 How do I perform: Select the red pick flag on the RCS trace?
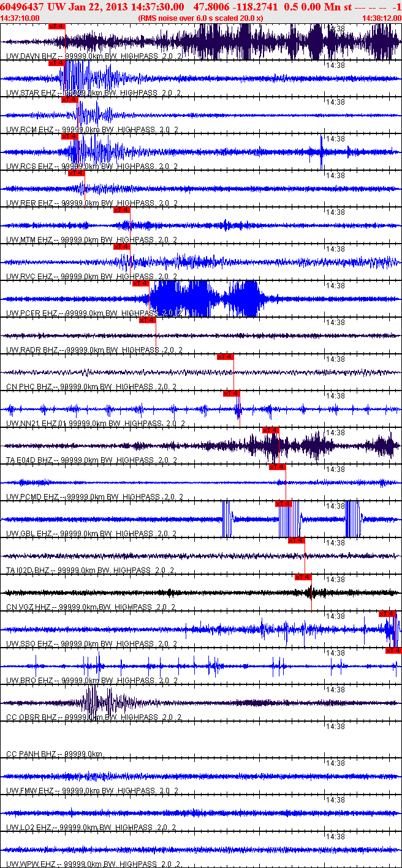[69, 137]
